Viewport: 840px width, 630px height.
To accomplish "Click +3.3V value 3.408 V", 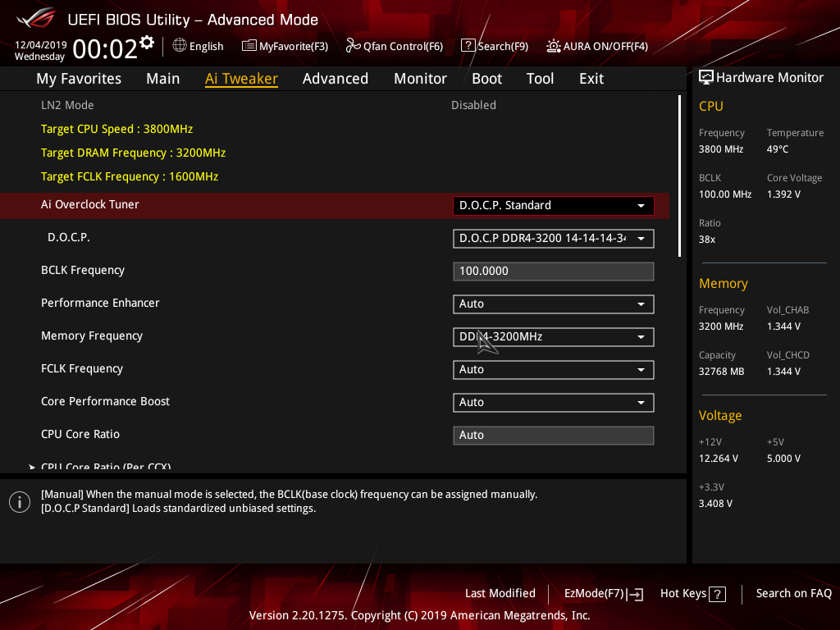I will (715, 504).
